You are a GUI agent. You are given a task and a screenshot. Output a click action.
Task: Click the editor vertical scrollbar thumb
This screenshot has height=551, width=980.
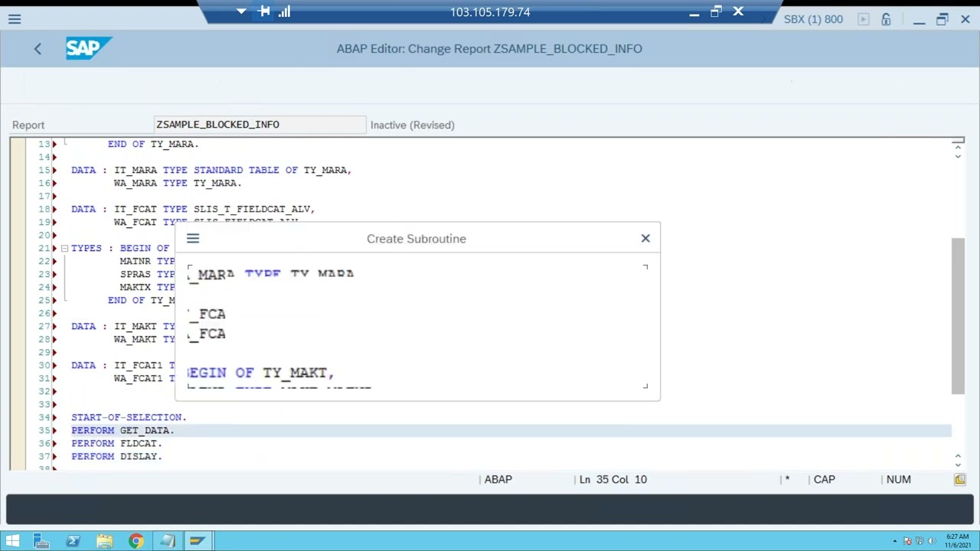(958, 316)
